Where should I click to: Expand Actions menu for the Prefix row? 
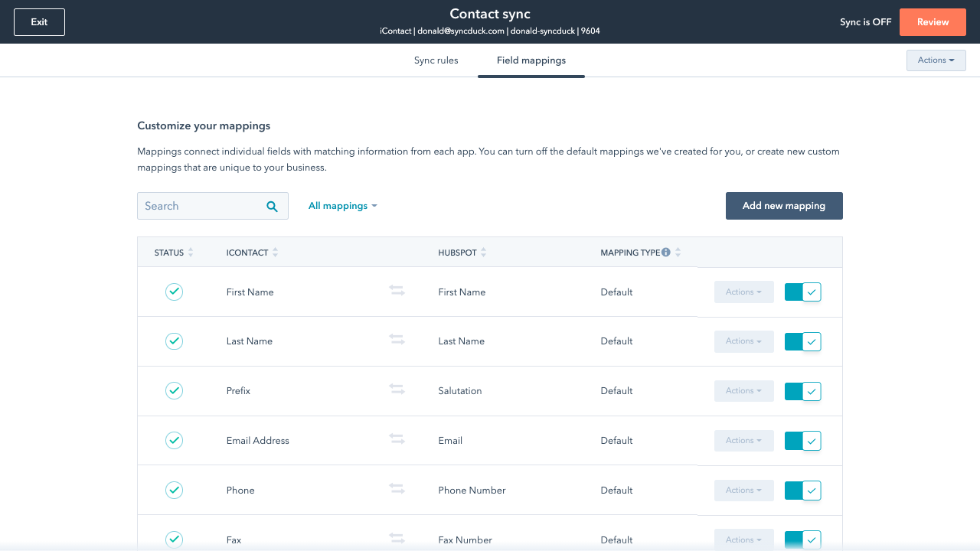[743, 390]
